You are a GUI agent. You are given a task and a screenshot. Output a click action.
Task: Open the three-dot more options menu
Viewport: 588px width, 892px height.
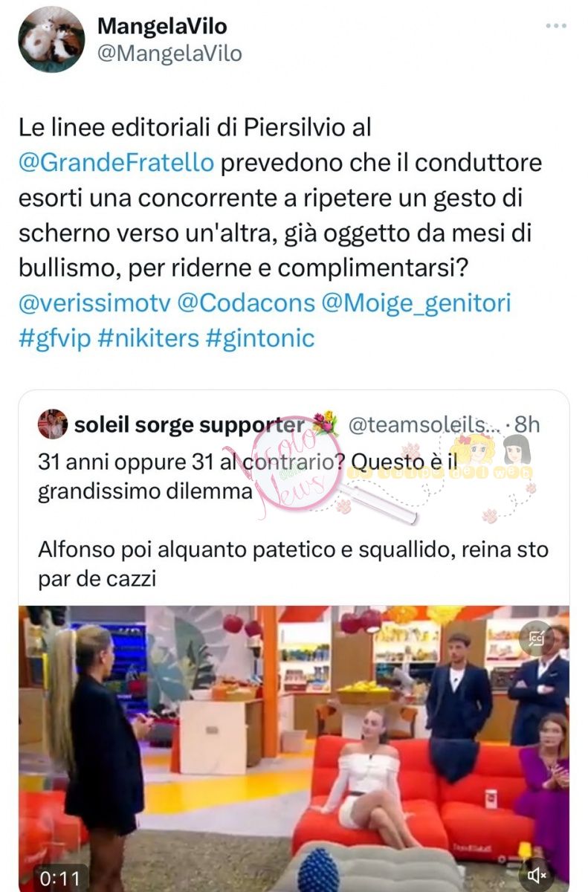pyautogui.click(x=555, y=26)
